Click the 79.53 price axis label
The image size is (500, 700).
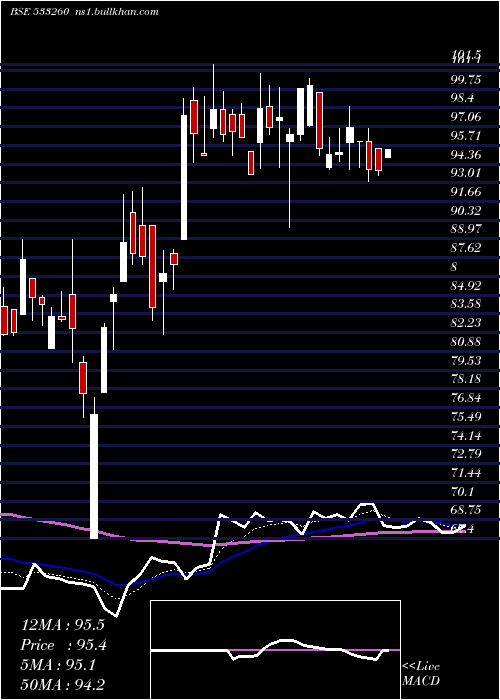coord(466,360)
